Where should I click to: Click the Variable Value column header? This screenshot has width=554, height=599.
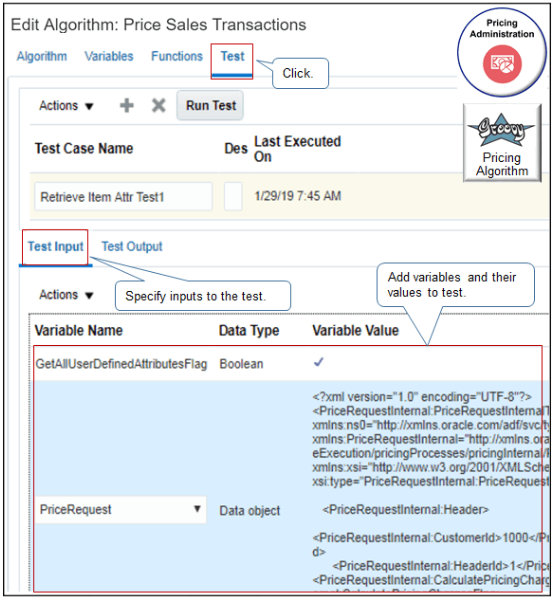[x=355, y=330]
